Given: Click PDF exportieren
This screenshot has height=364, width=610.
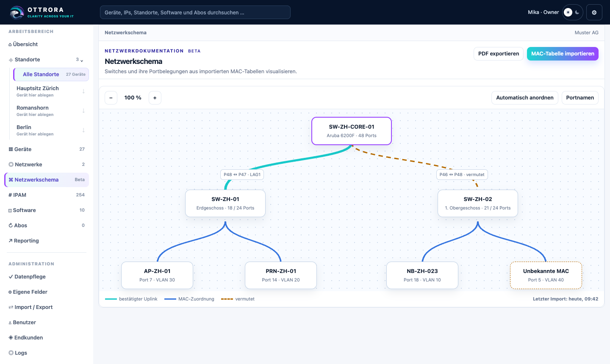Looking at the screenshot, I should pyautogui.click(x=499, y=54).
